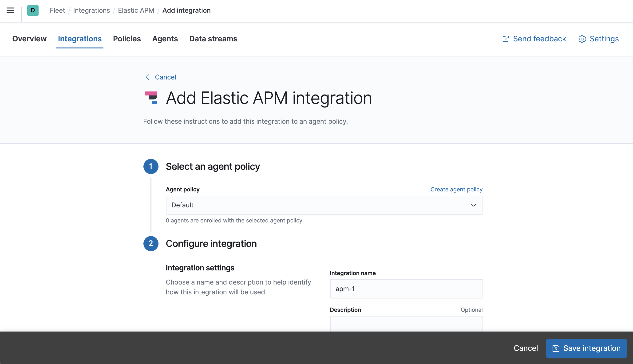This screenshot has height=364, width=633.
Task: Open the Agent policy dropdown
Action: [x=324, y=205]
